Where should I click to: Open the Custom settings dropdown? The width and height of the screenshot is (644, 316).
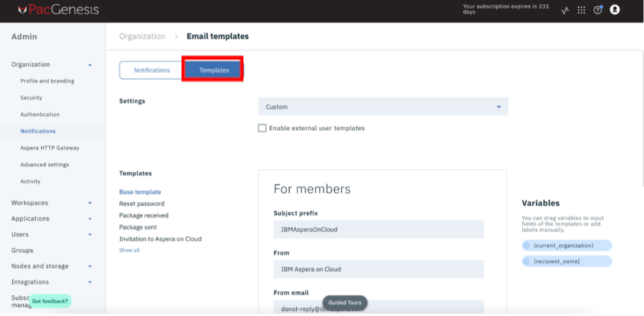tap(383, 107)
